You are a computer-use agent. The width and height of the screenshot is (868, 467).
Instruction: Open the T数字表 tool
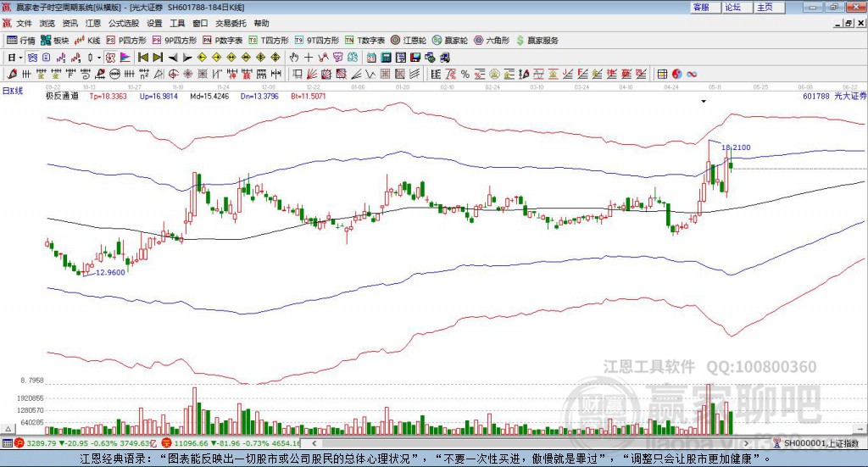click(364, 41)
